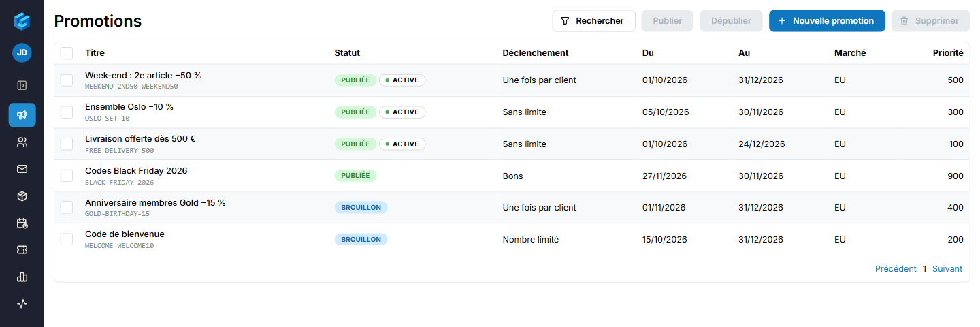Click the Supprimer button

coord(930,21)
